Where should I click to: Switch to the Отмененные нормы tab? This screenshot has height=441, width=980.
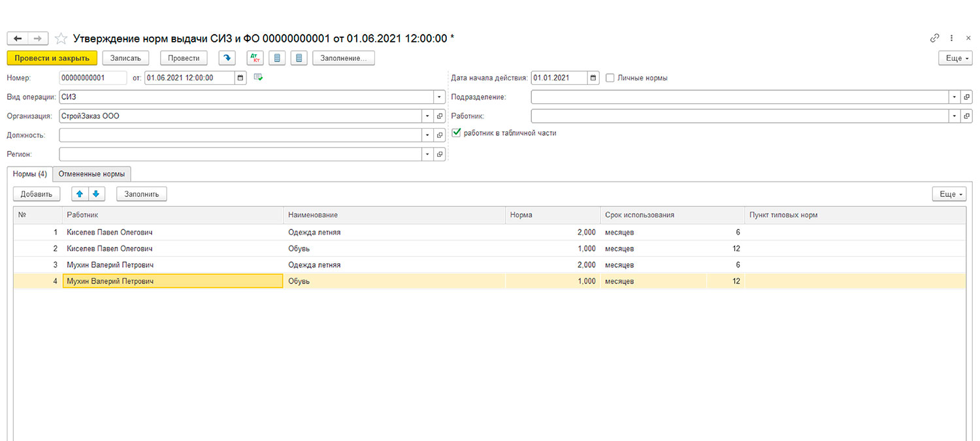tap(91, 174)
